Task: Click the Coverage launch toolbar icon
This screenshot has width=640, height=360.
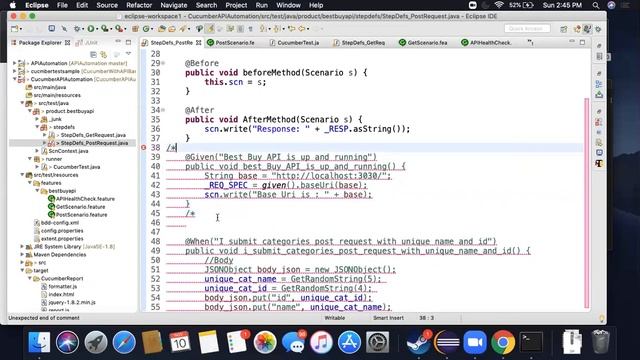Action: (x=104, y=29)
